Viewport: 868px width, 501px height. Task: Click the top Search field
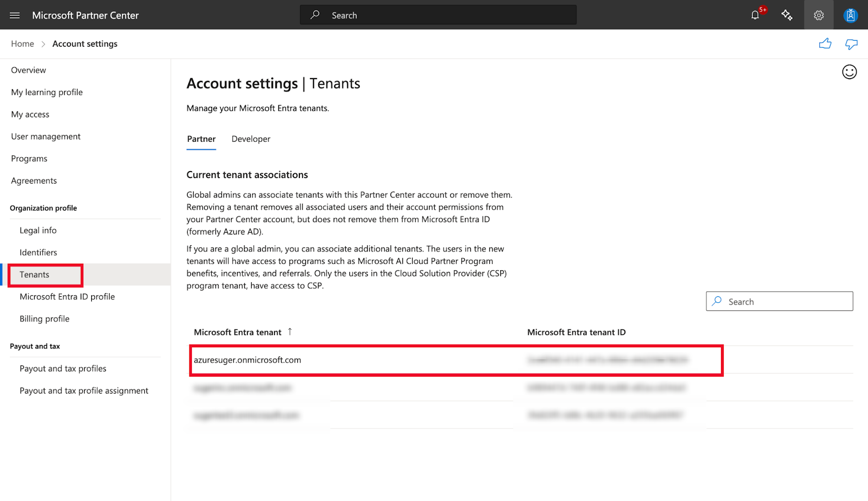pos(438,15)
